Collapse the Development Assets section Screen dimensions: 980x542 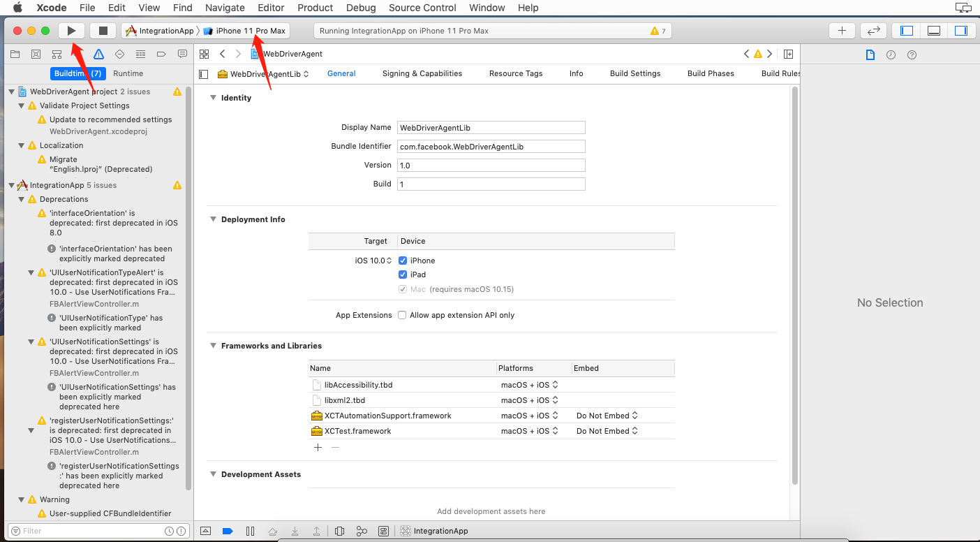click(x=213, y=474)
